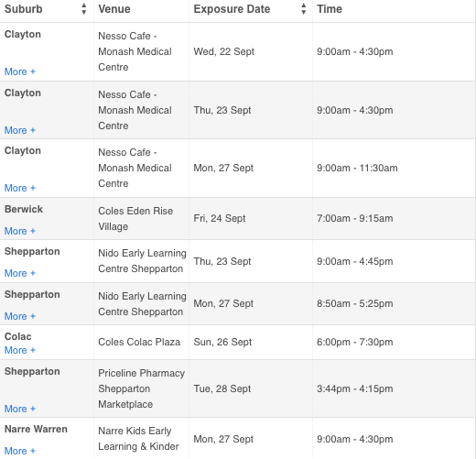Sort table by Suburb column arrows

pos(83,9)
